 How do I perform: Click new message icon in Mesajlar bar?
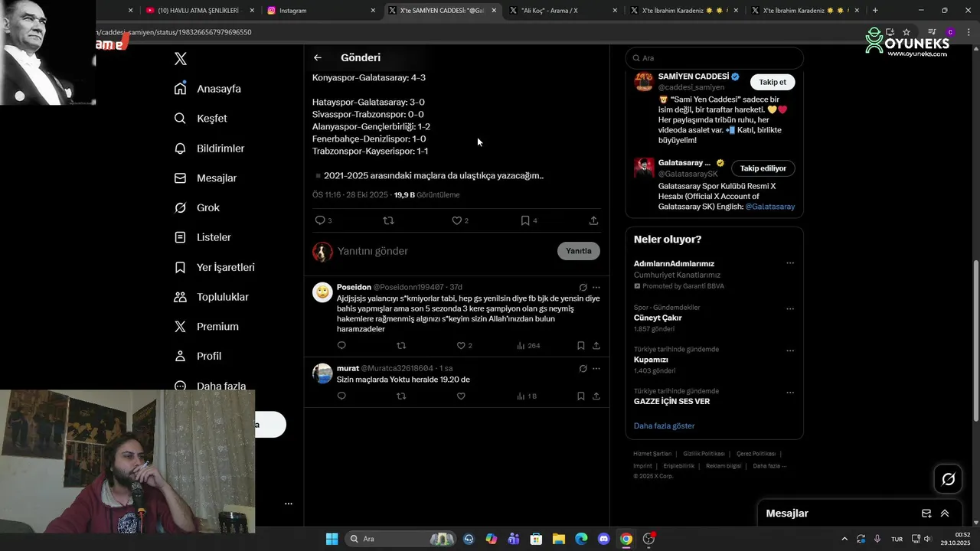tap(926, 514)
